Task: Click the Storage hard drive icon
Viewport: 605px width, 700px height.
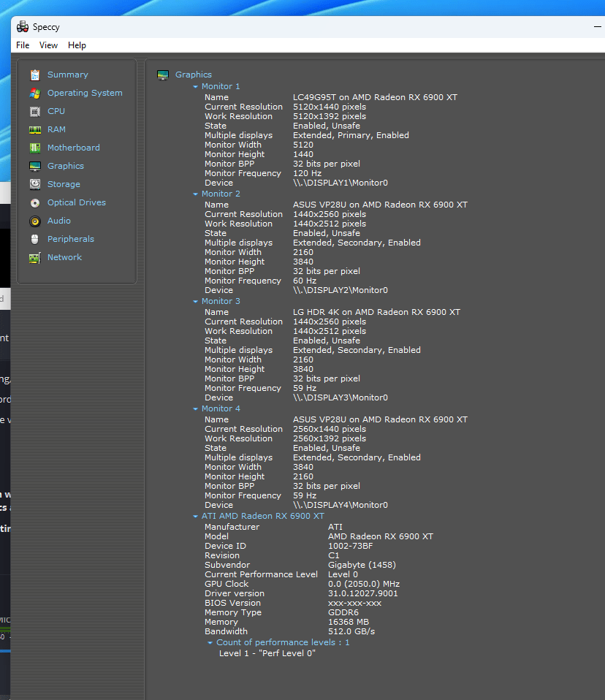Action: [x=35, y=184]
